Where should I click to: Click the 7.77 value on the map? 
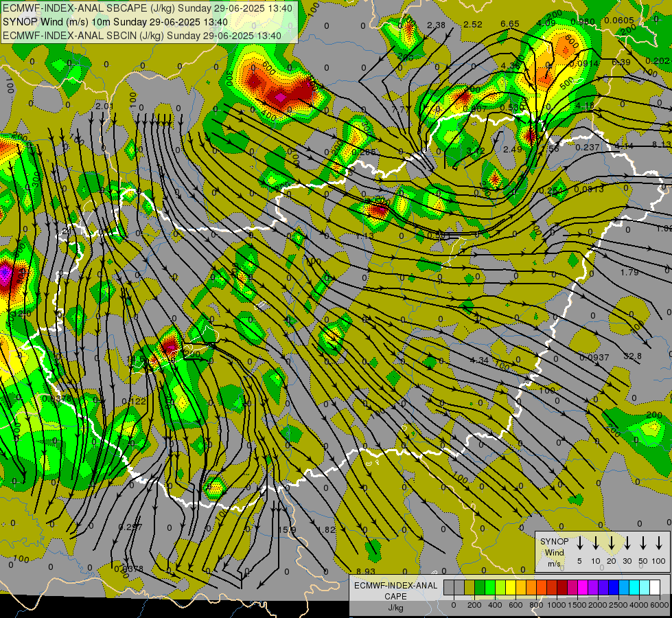[x=400, y=110]
